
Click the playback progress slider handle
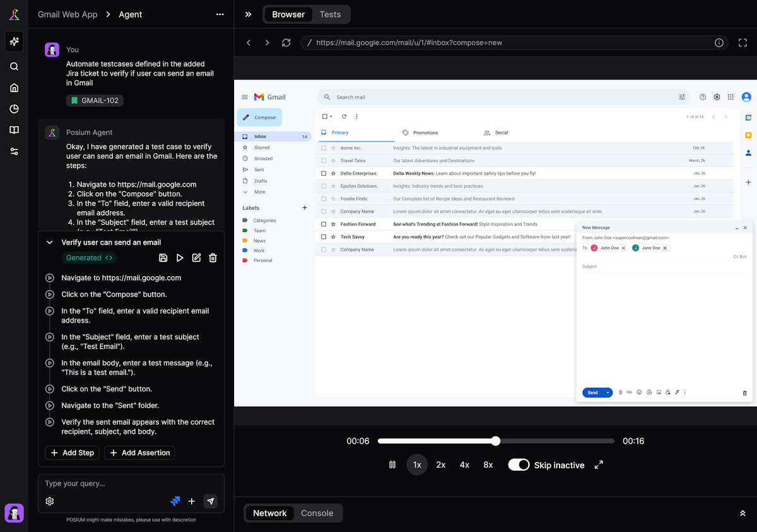click(496, 441)
